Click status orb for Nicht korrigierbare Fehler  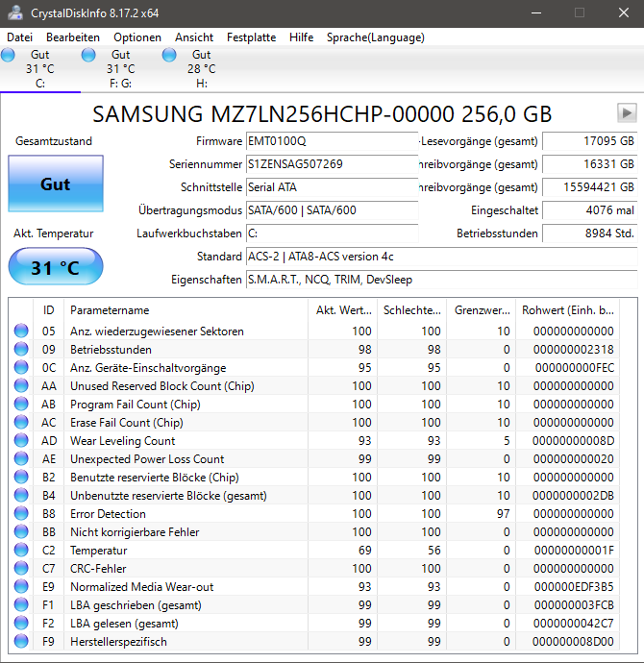pyautogui.click(x=21, y=532)
